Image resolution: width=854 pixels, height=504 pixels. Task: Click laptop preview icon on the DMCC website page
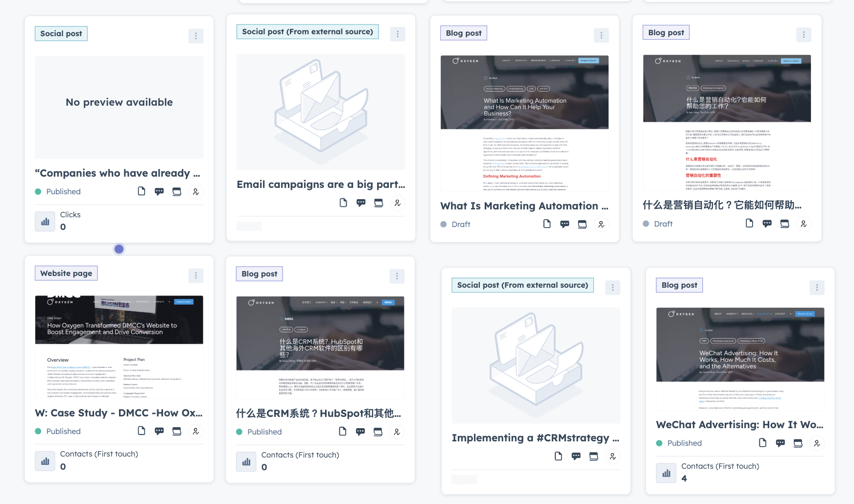point(176,431)
